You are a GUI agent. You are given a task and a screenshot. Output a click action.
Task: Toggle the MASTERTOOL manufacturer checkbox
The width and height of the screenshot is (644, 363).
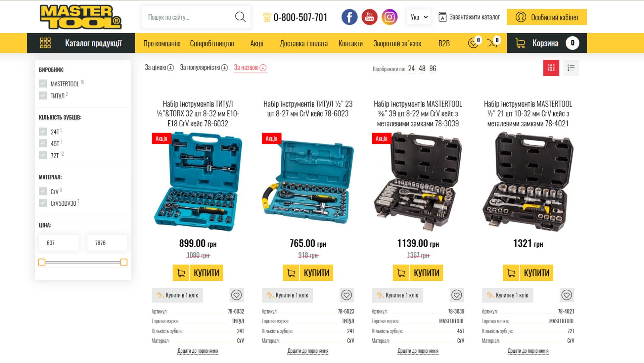tap(43, 84)
